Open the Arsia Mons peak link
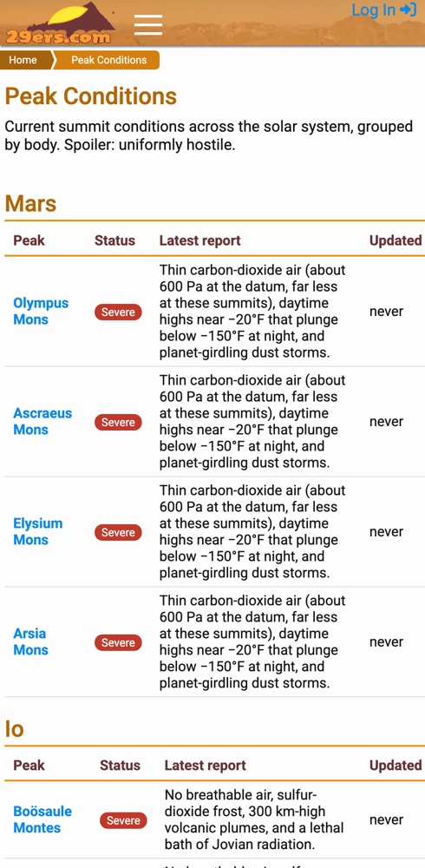 tap(31, 641)
